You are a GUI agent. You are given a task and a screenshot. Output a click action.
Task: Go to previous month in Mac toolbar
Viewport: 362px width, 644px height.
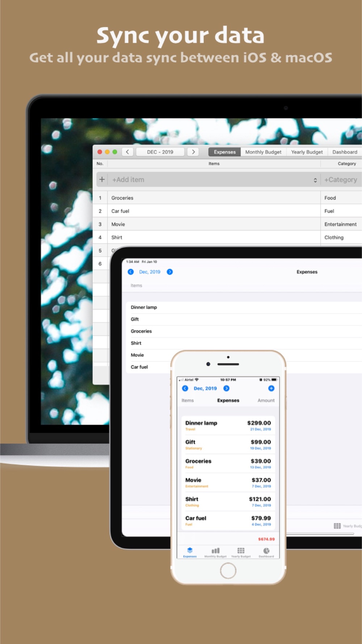pyautogui.click(x=127, y=152)
